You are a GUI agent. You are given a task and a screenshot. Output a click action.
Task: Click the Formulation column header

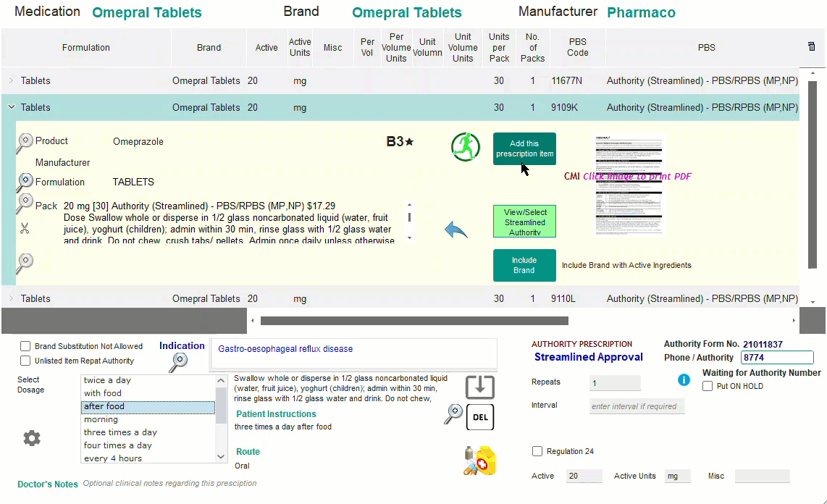86,48
